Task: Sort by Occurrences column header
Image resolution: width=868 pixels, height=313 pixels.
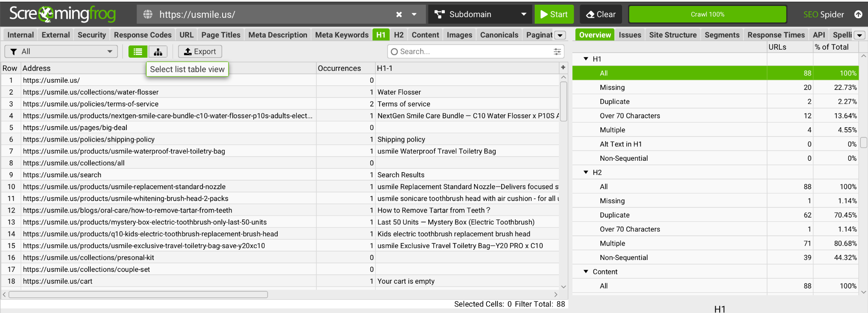Action: (346, 68)
